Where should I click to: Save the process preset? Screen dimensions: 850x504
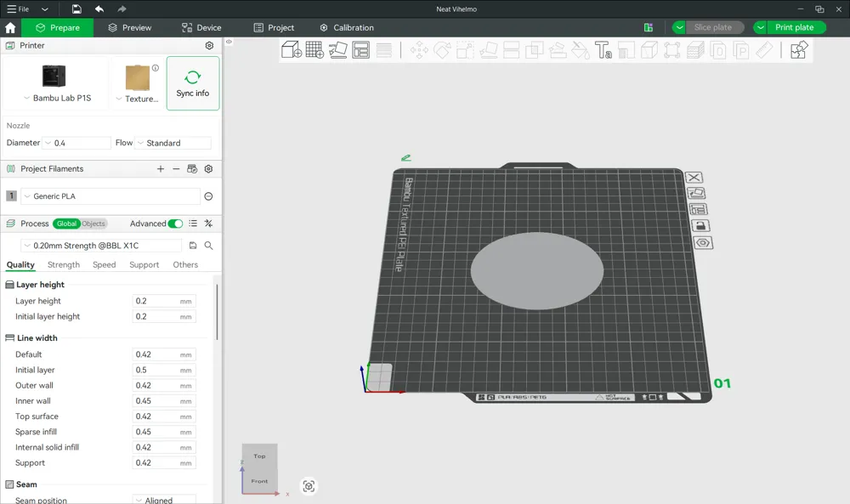(x=193, y=246)
